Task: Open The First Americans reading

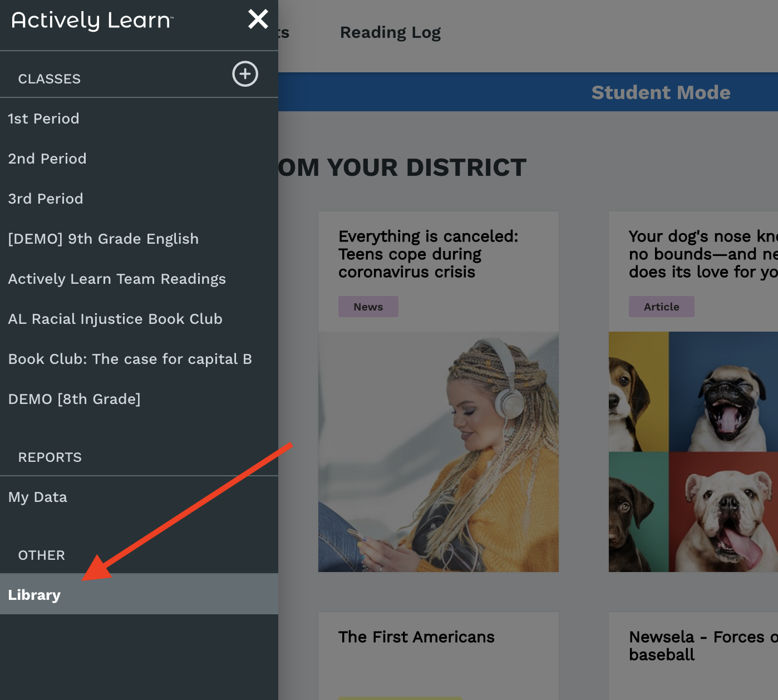Action: coord(416,637)
